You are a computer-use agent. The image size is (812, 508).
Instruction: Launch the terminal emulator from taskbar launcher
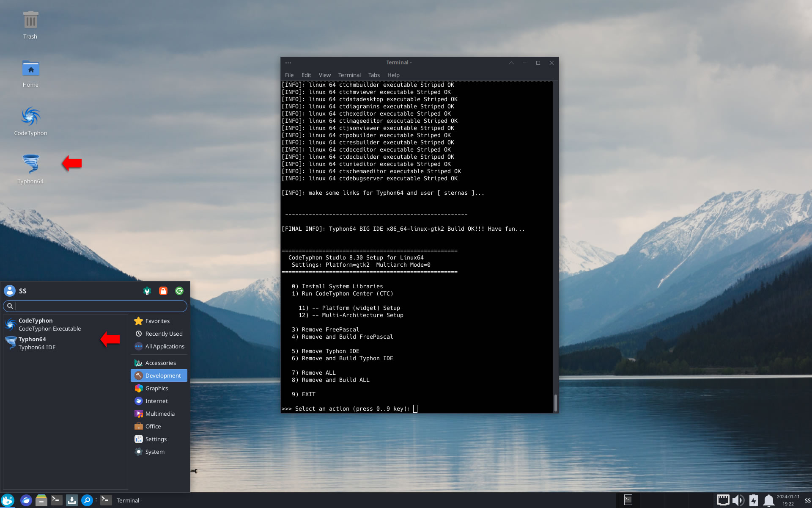[x=56, y=500]
